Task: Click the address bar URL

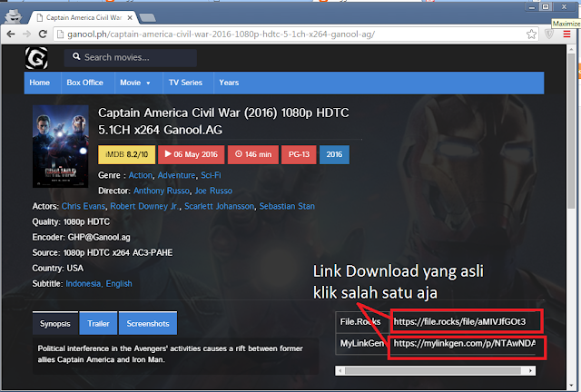Action: click(222, 34)
